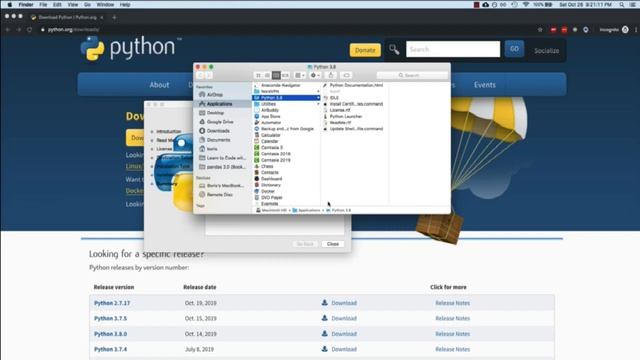This screenshot has height=360, width=640.
Task: Select Install Certificates.command file
Action: [x=355, y=104]
